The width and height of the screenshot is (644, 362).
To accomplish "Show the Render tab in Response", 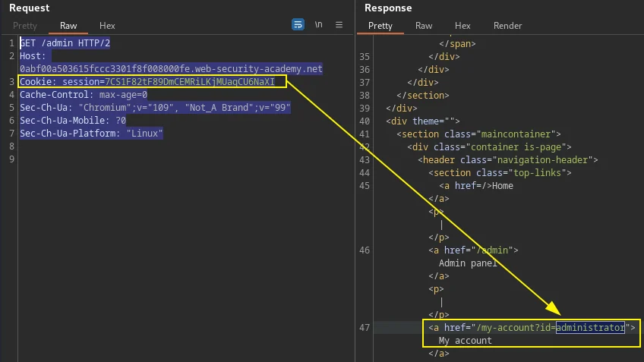I will pyautogui.click(x=507, y=26).
